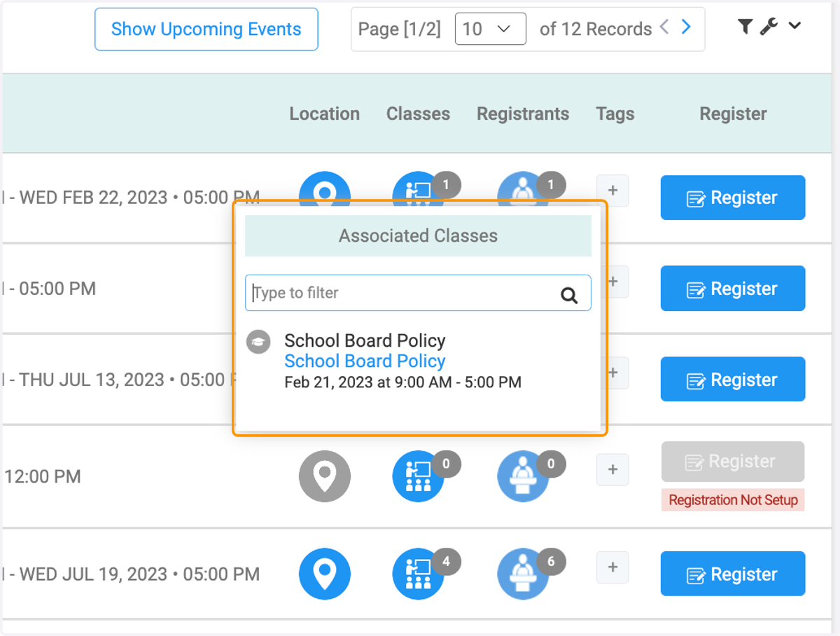Click the Register column header

(733, 113)
